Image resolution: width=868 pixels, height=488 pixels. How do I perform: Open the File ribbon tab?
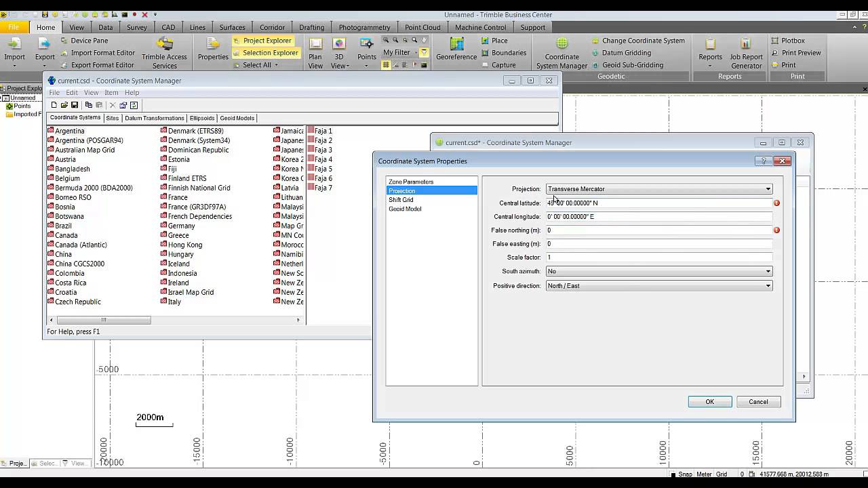point(14,27)
